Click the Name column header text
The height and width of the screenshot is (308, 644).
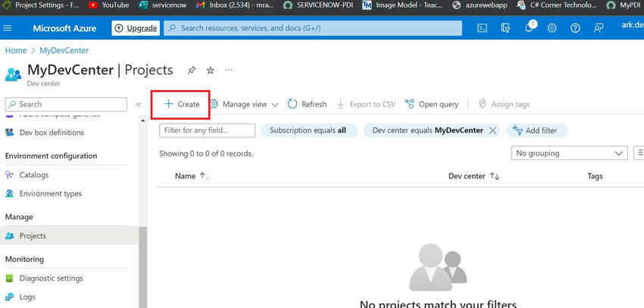(185, 176)
